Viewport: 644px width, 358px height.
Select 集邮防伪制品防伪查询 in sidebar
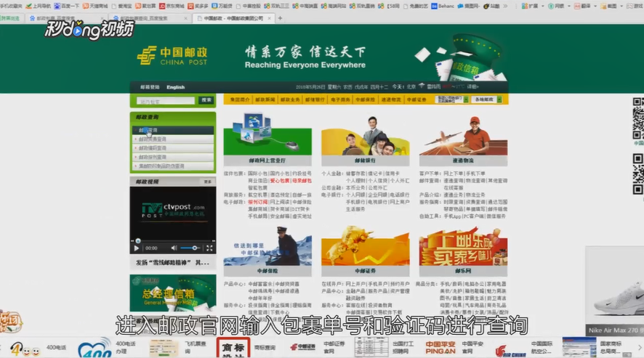(173, 166)
